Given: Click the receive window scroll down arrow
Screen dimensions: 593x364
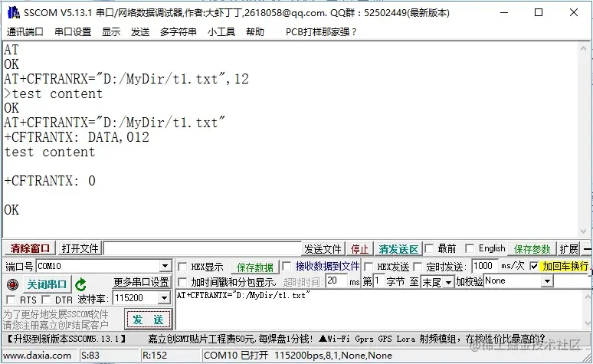Looking at the screenshot, I should click(583, 231).
